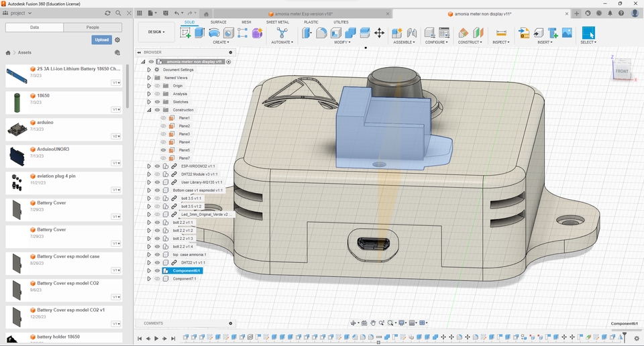Switch to the SHEET METAL tab
Image resolution: width=644 pixels, height=346 pixels.
[278, 22]
